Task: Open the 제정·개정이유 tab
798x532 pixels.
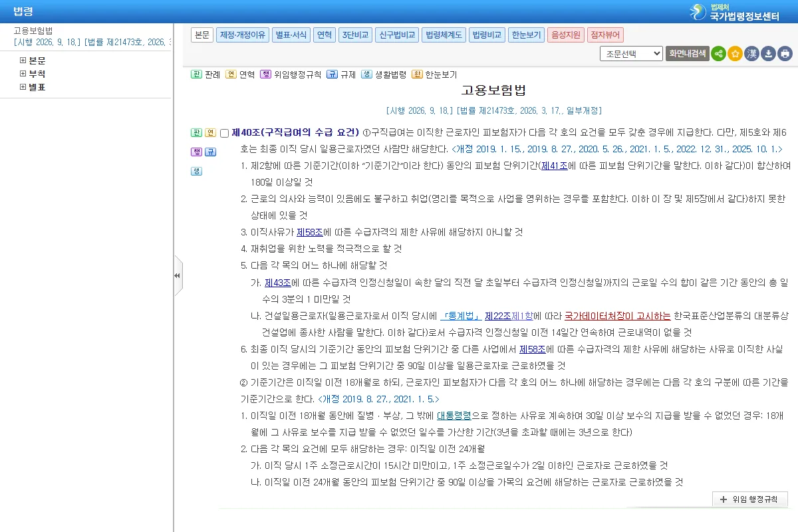Action: pos(242,35)
